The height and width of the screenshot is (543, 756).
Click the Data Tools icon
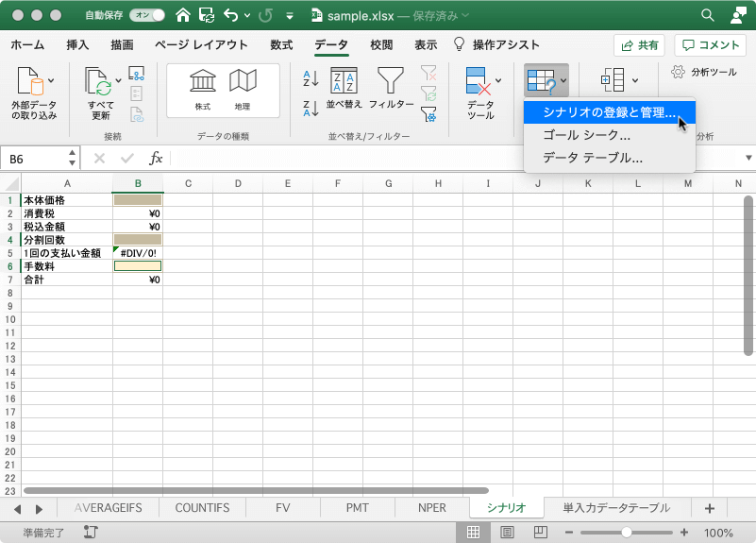(x=478, y=80)
